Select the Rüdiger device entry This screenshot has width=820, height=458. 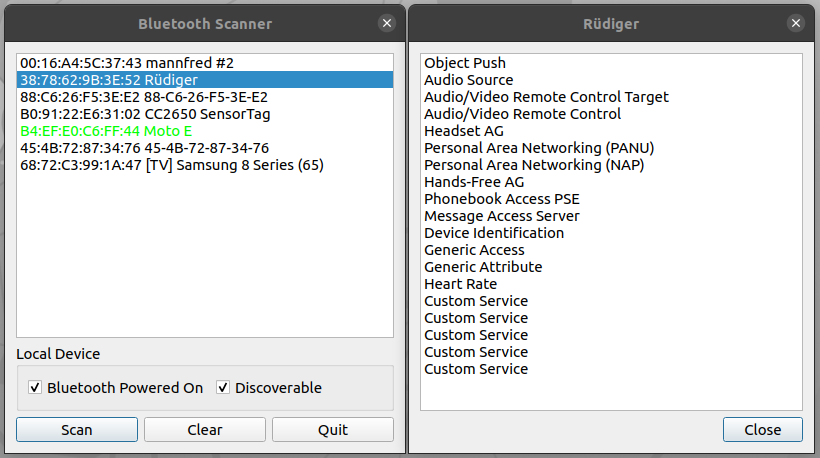click(109, 79)
